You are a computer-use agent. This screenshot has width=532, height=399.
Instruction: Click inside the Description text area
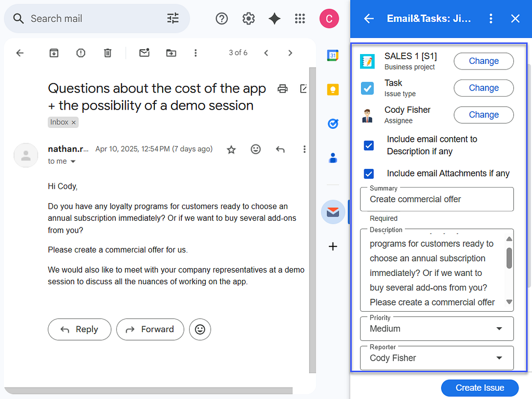tap(436, 271)
